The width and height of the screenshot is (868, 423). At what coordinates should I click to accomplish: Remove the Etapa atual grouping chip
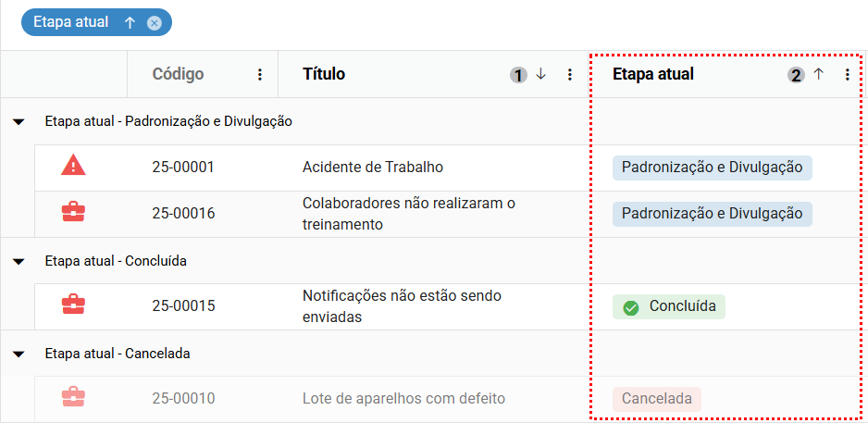(155, 23)
